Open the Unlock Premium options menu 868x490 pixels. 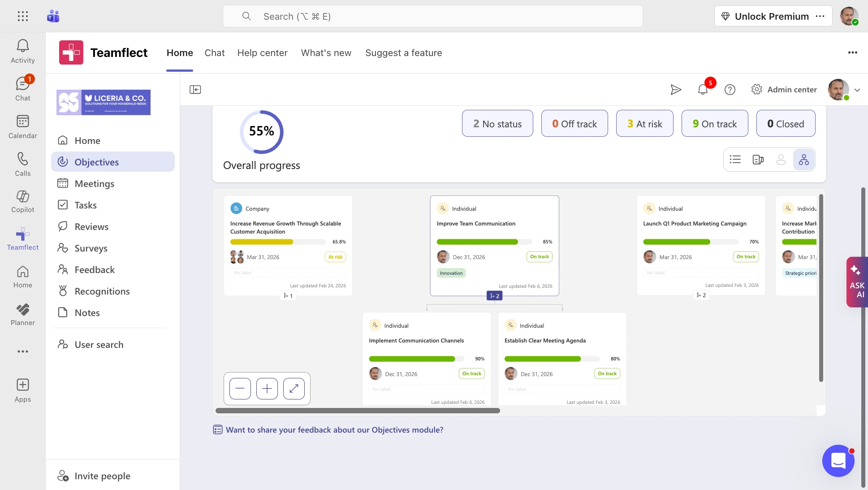820,16
